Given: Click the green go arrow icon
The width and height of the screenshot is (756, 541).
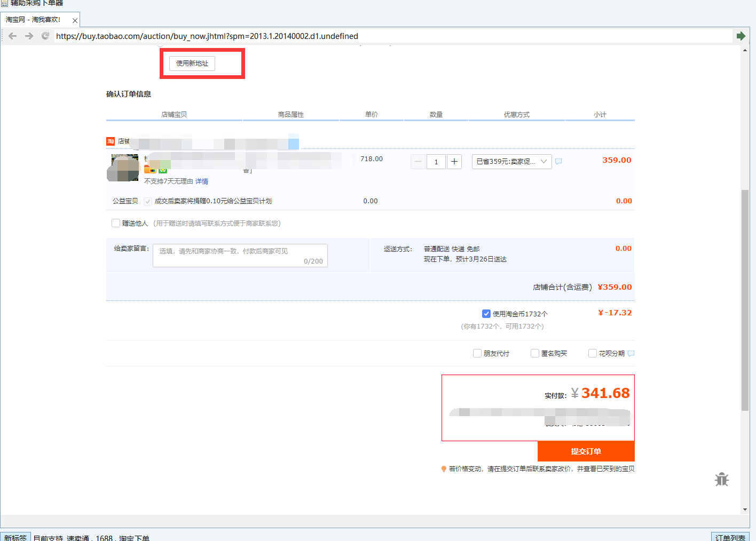Looking at the screenshot, I should coord(741,36).
